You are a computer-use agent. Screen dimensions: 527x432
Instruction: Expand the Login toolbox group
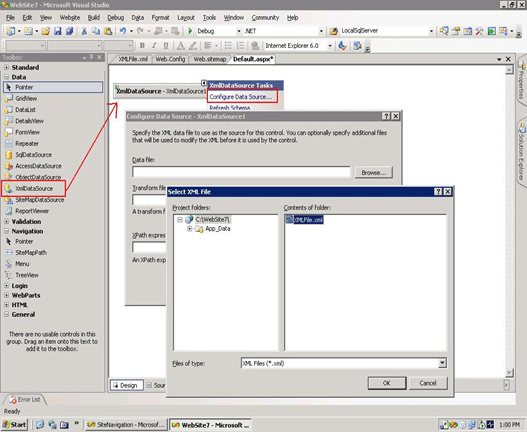(x=6, y=286)
